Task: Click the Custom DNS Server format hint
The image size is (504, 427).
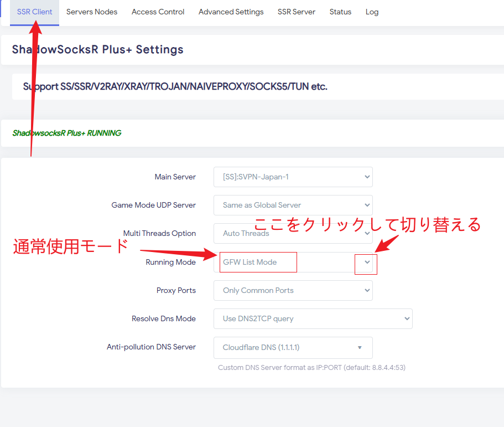Action: [x=311, y=368]
